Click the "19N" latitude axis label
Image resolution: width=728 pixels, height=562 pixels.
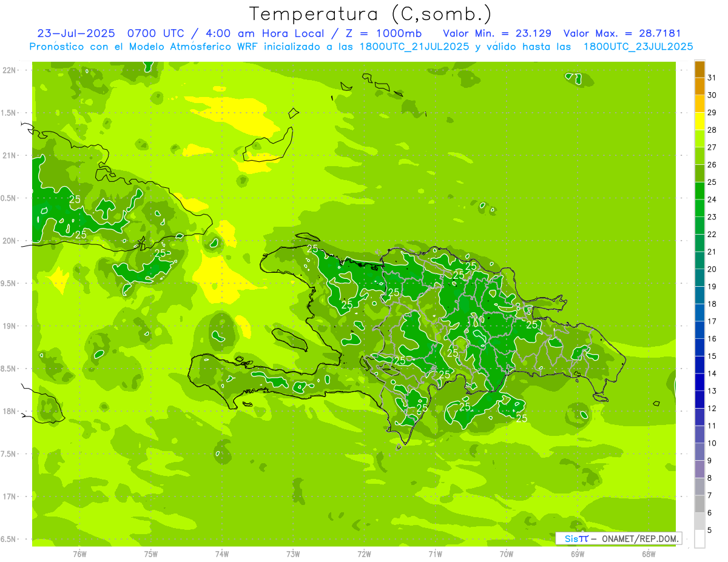9,326
